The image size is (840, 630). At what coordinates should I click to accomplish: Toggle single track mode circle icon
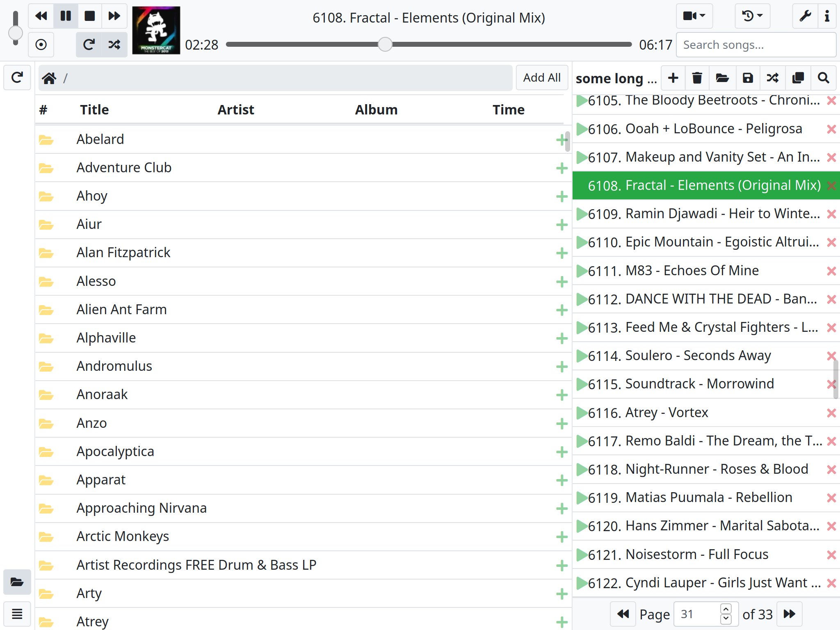pos(41,45)
